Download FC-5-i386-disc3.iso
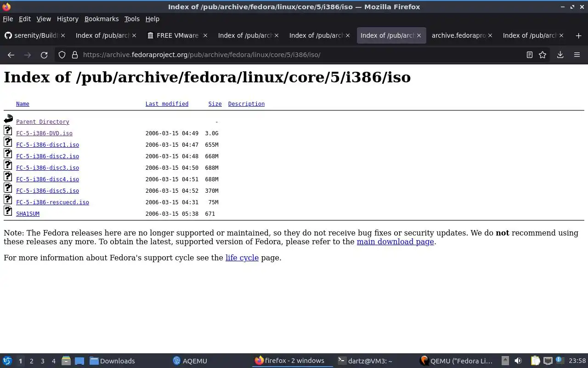 [x=47, y=168]
